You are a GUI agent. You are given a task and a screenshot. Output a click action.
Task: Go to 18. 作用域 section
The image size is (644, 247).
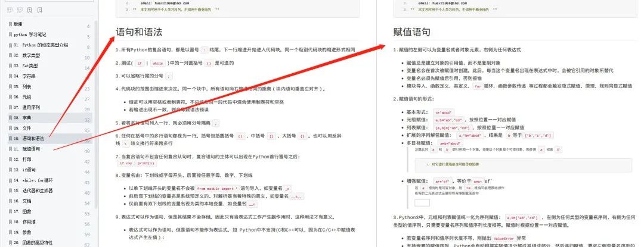[x=24, y=222]
